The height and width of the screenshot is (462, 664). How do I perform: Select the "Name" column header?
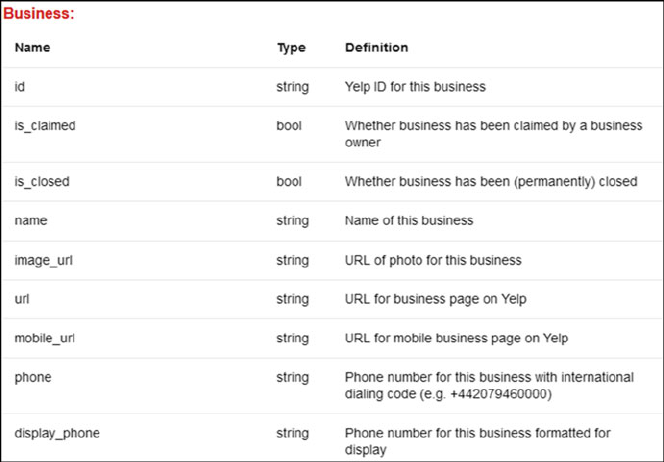[x=32, y=47]
